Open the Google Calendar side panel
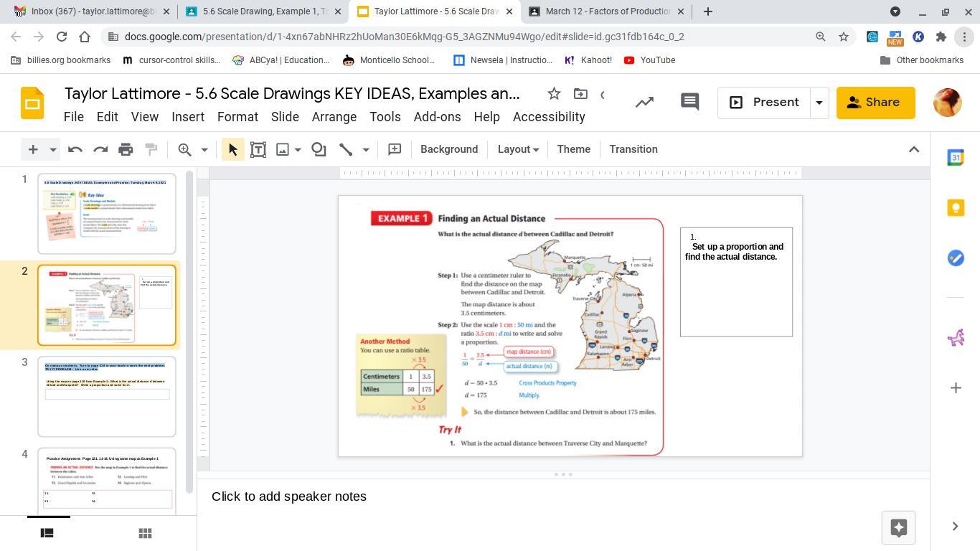Screen dimensions: 980x551 955,158
